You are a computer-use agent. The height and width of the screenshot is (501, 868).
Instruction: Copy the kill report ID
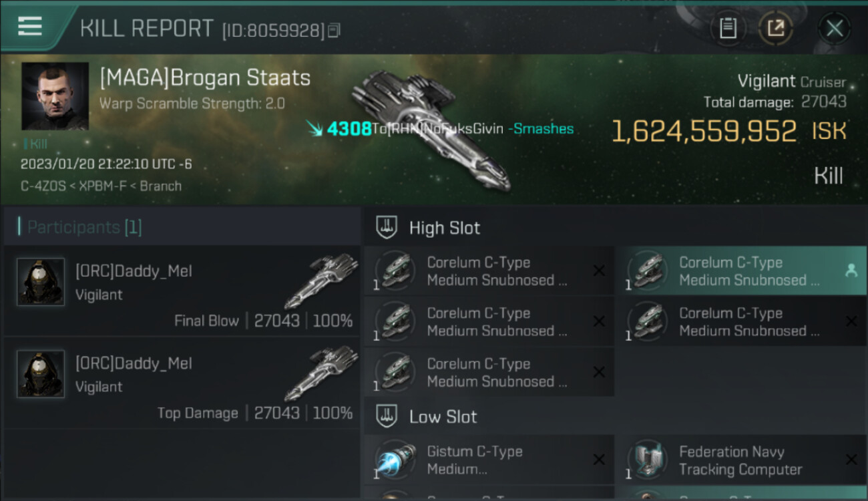tap(334, 30)
